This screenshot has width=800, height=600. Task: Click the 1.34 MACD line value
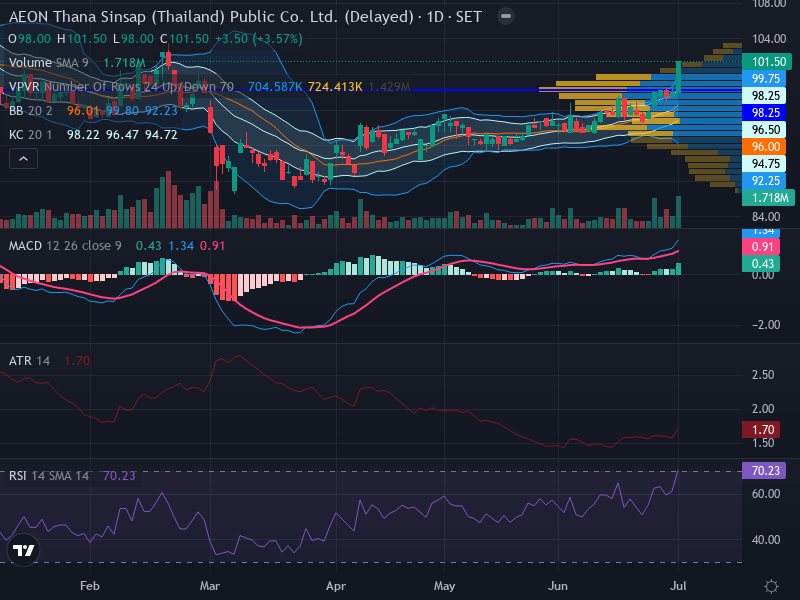(181, 246)
